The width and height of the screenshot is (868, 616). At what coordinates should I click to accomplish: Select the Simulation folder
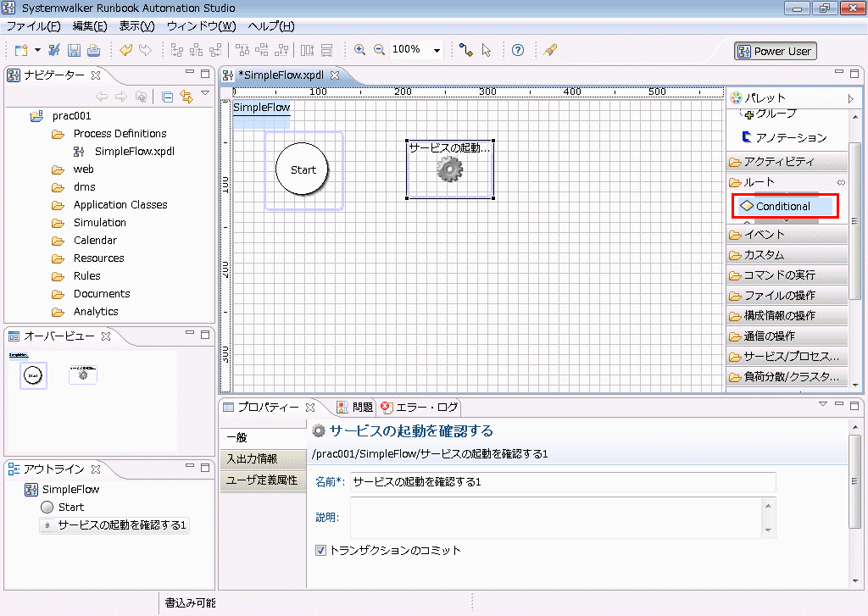pos(100,223)
